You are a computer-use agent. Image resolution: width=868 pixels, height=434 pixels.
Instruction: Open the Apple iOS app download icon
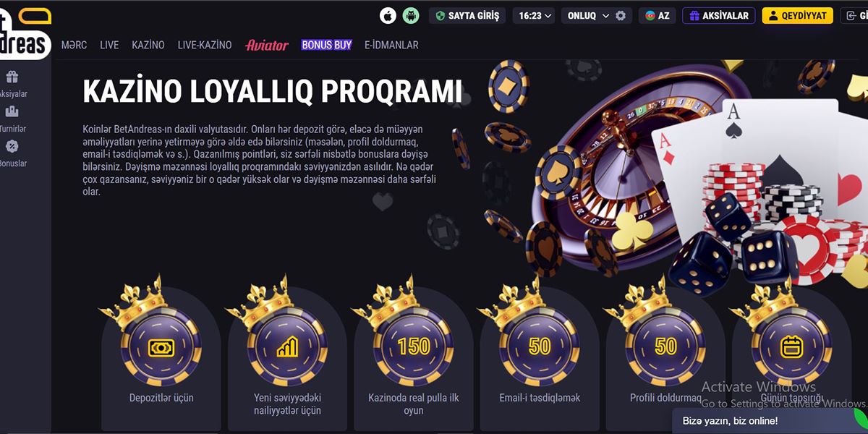tap(388, 15)
